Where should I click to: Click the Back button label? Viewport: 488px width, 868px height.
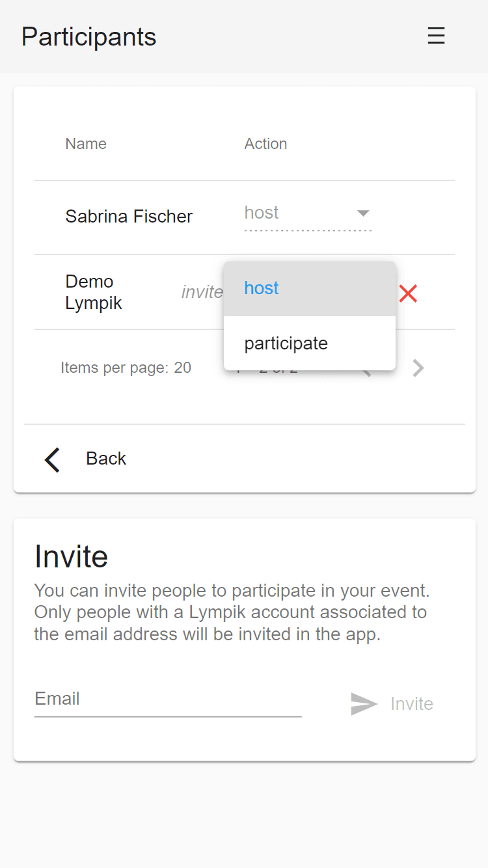coord(106,459)
